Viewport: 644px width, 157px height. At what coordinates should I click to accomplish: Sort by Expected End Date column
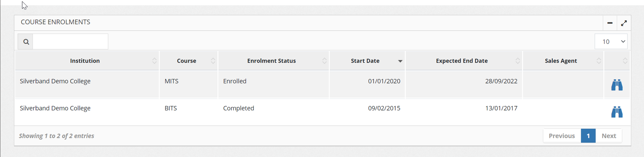click(x=462, y=61)
